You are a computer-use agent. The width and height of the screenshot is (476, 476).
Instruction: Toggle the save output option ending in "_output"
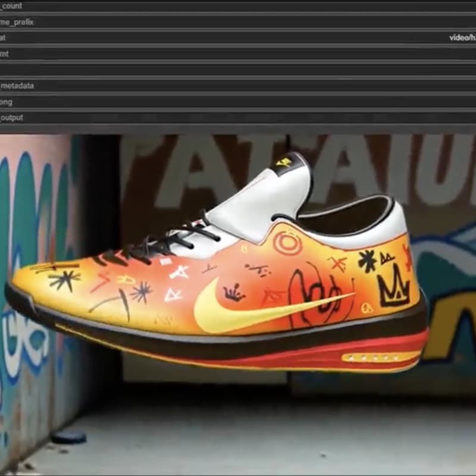(238, 118)
